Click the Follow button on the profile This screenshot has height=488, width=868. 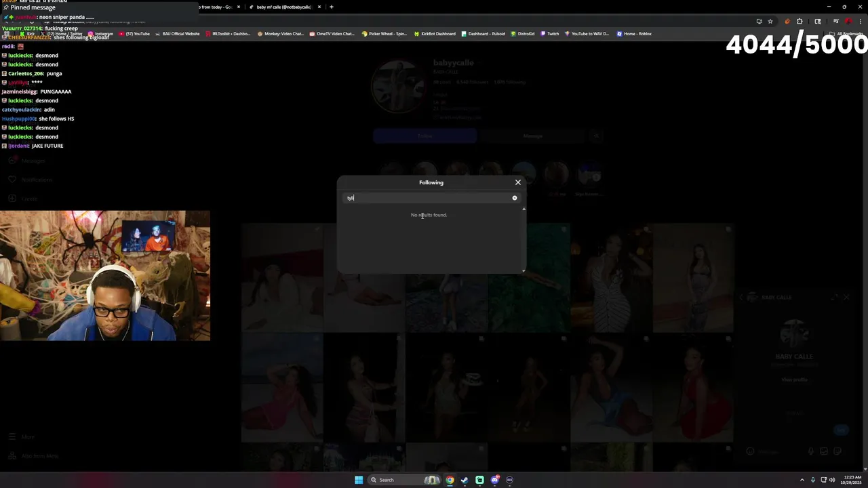click(425, 136)
